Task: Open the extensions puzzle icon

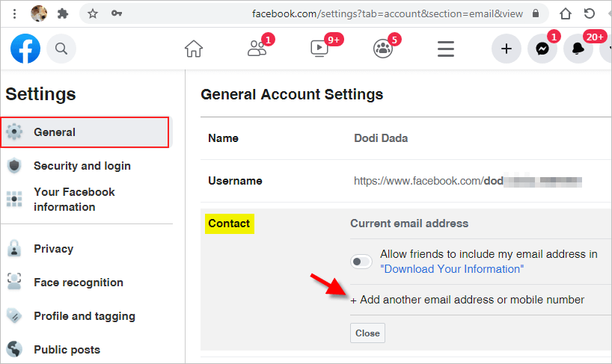Action: pyautogui.click(x=62, y=14)
